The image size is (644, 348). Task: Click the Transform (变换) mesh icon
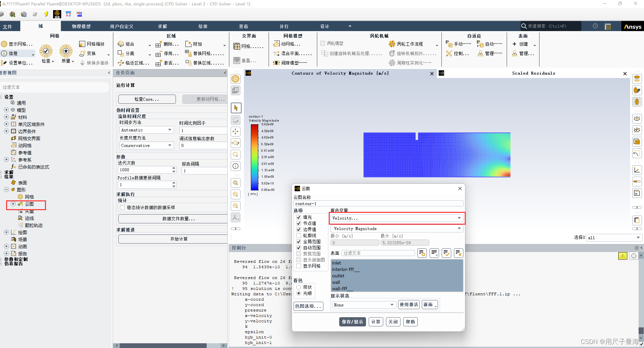(x=82, y=53)
